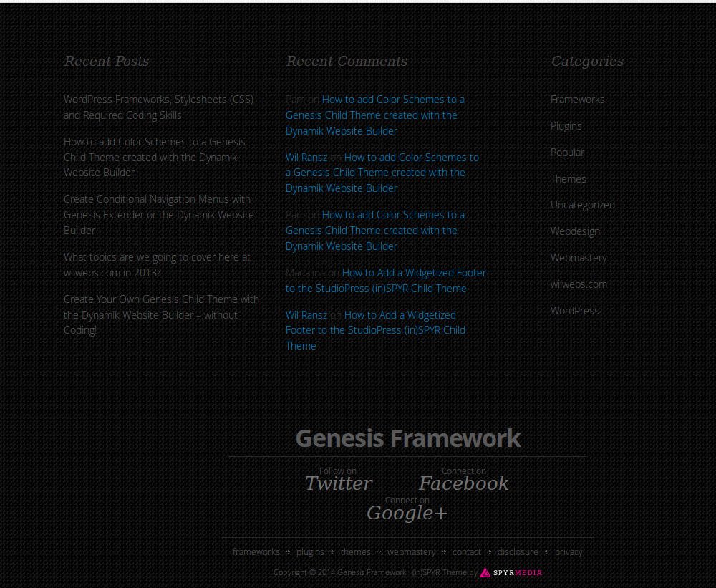Click the Genesis Framework site title
716x588 pixels.
pyautogui.click(x=407, y=438)
